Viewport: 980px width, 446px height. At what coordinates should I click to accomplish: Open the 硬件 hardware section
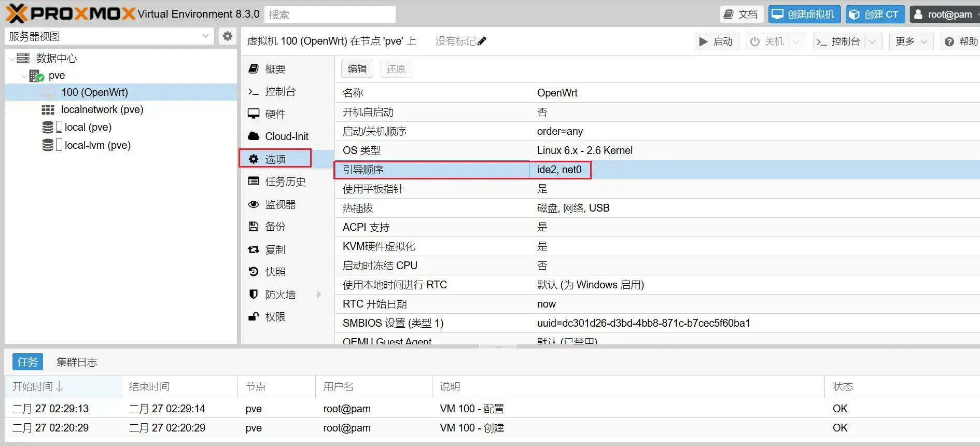pos(275,114)
